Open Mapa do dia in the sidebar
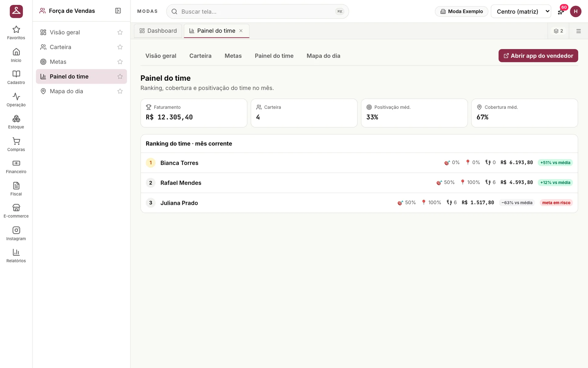Image resolution: width=588 pixels, height=368 pixels. click(x=81, y=91)
